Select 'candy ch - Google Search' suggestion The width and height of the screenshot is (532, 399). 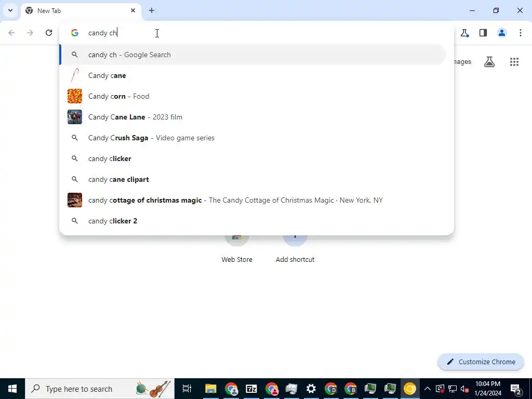pos(252,55)
